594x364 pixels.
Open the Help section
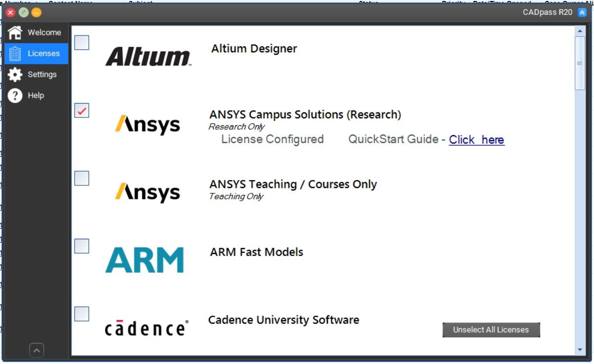click(36, 96)
